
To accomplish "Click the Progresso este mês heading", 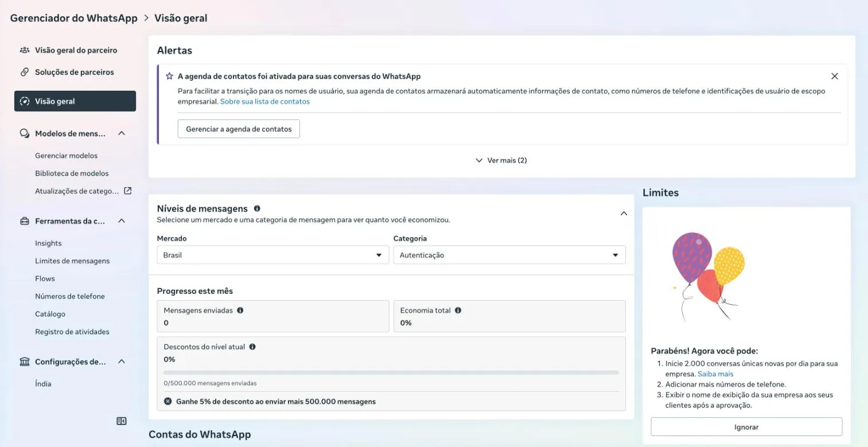I will click(x=195, y=291).
